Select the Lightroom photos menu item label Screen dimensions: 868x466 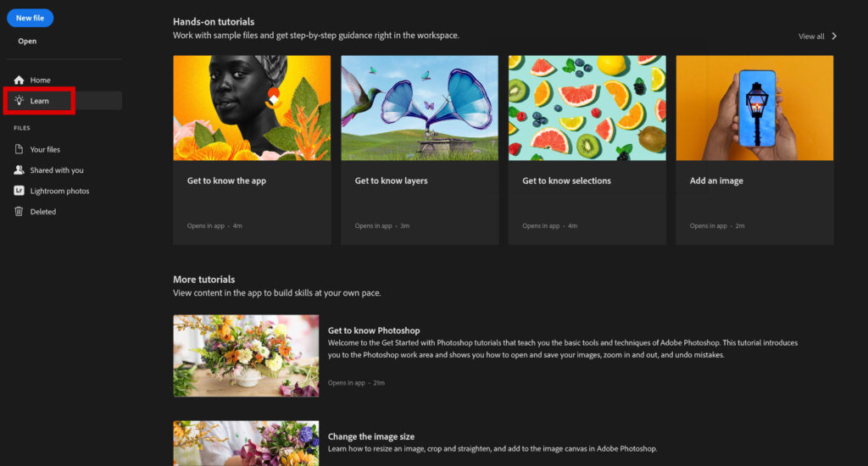pyautogui.click(x=60, y=191)
